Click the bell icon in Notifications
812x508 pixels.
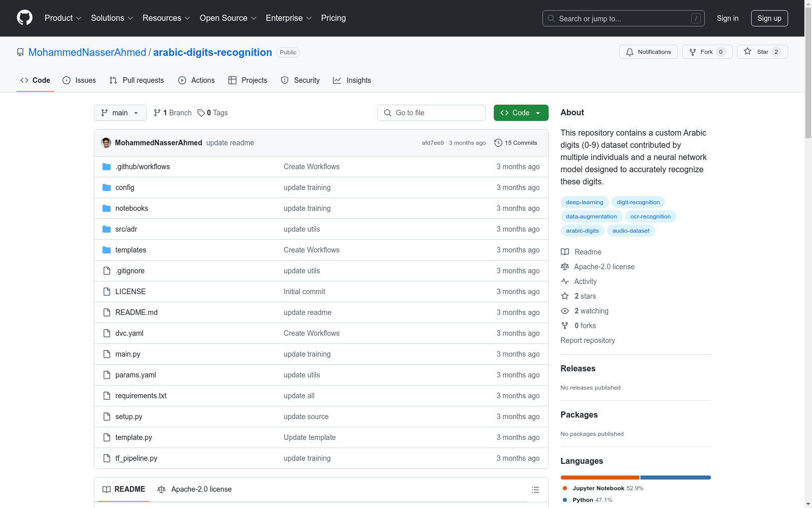coord(630,52)
